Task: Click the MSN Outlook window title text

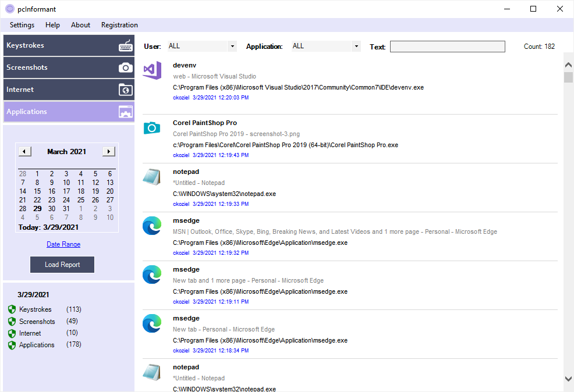Action: click(x=335, y=232)
